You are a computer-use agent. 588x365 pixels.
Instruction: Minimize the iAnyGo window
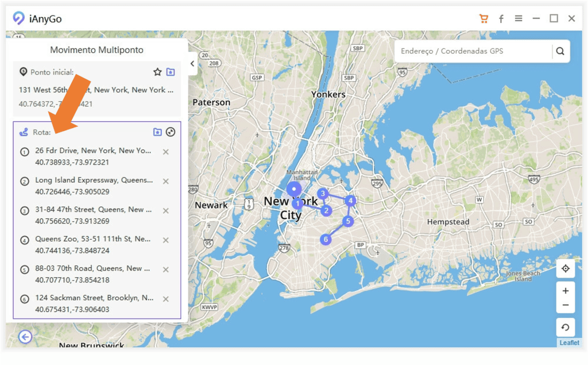point(536,18)
